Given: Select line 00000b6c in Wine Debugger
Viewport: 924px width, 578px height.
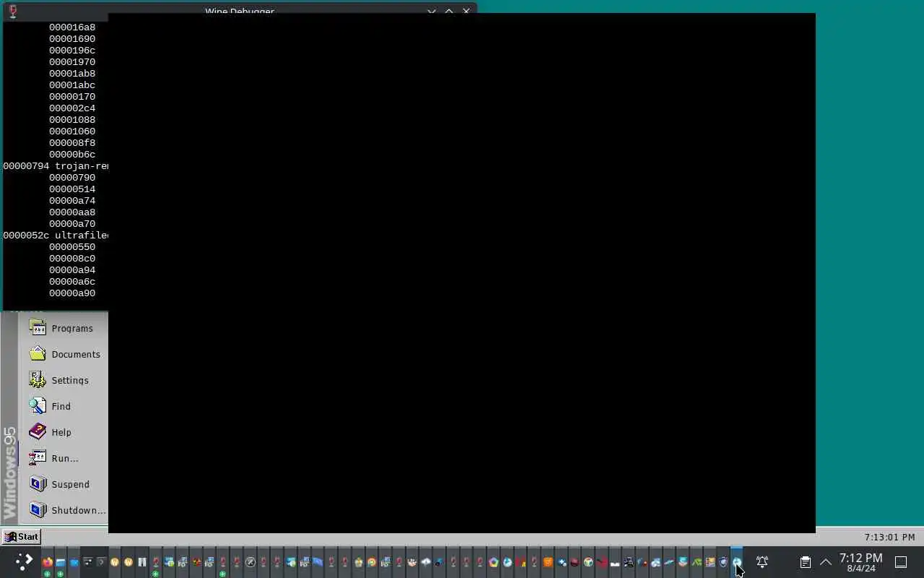Looking at the screenshot, I should [x=72, y=155].
